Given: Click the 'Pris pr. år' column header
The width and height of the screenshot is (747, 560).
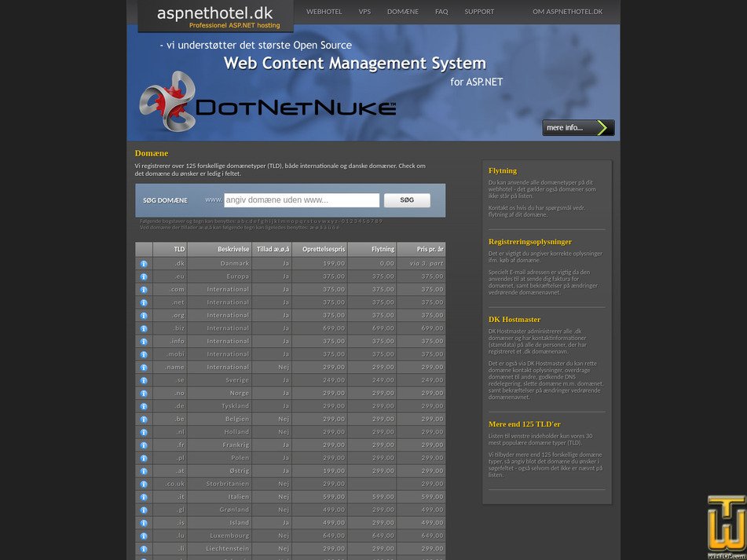Looking at the screenshot, I should pyautogui.click(x=421, y=249).
